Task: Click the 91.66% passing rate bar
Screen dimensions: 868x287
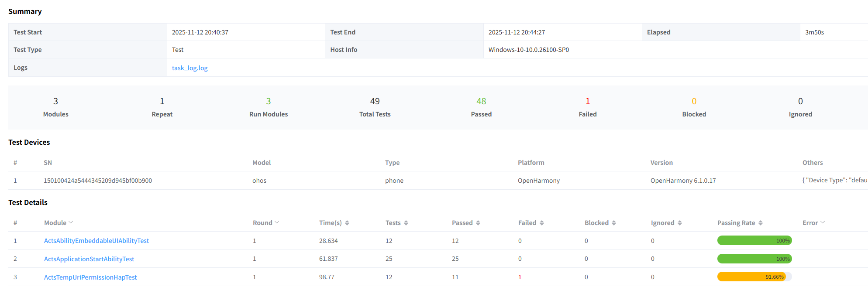Action: [x=754, y=277]
